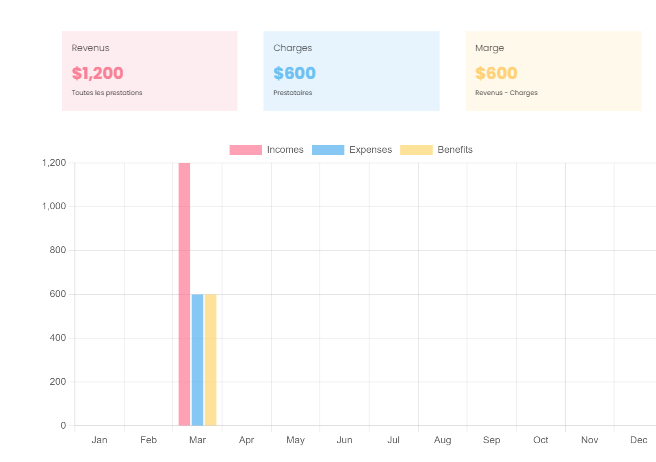The height and width of the screenshot is (462, 656).
Task: Click the blue March expenses bar
Action: pos(197,360)
